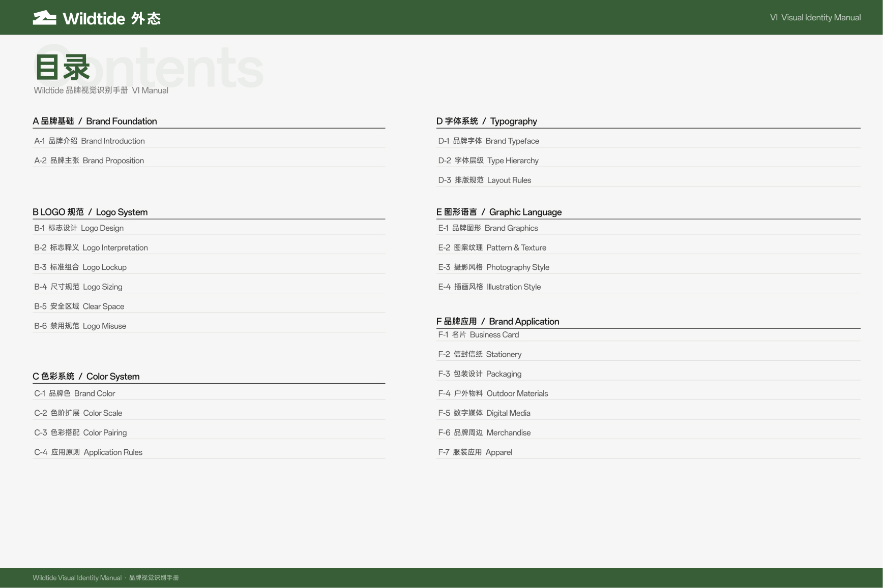Open section 'F 品牌应用 / Brand Application'
Image resolution: width=883 pixels, height=588 pixels.
[x=498, y=321]
